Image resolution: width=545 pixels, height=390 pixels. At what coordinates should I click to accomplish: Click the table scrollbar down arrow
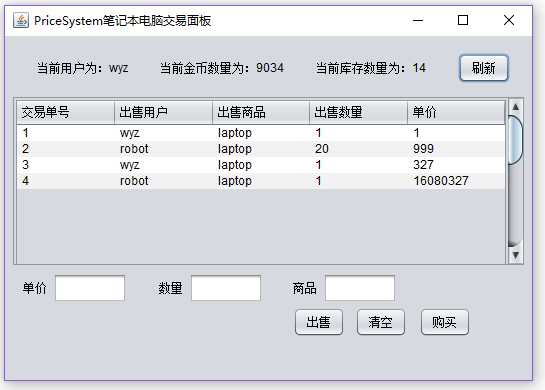tap(515, 255)
